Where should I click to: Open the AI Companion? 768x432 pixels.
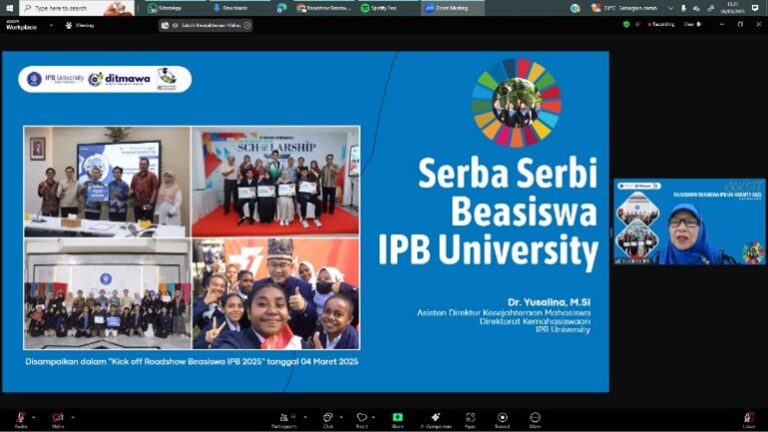coord(435,418)
